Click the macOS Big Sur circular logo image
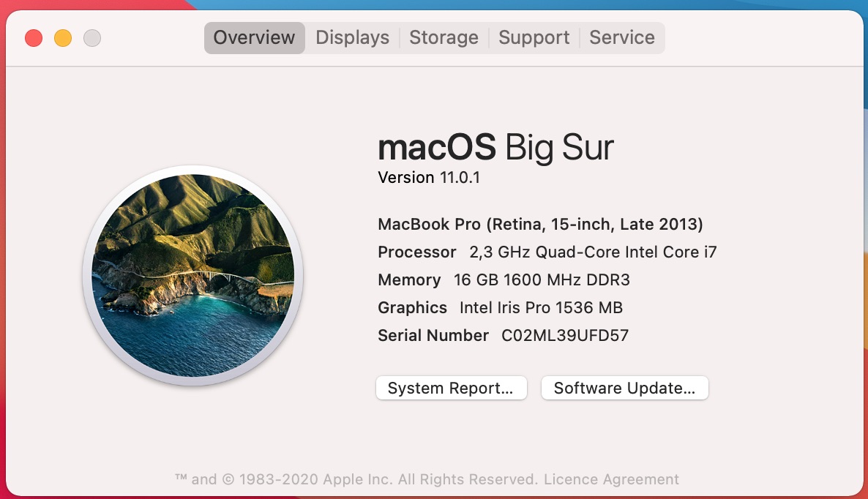 193,276
